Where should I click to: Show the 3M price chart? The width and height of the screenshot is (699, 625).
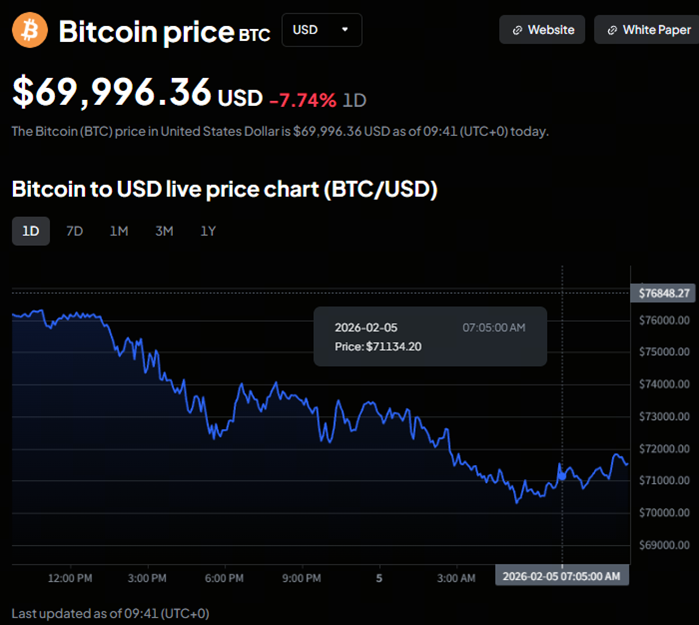click(164, 231)
